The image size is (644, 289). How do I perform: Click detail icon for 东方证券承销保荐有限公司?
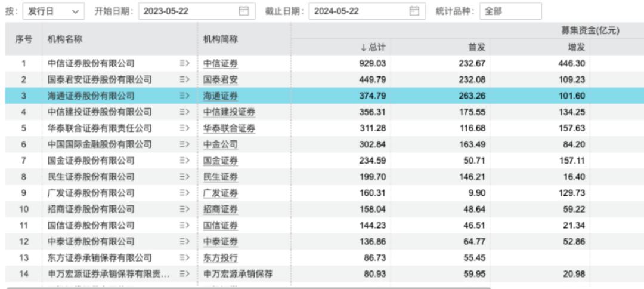(184, 258)
